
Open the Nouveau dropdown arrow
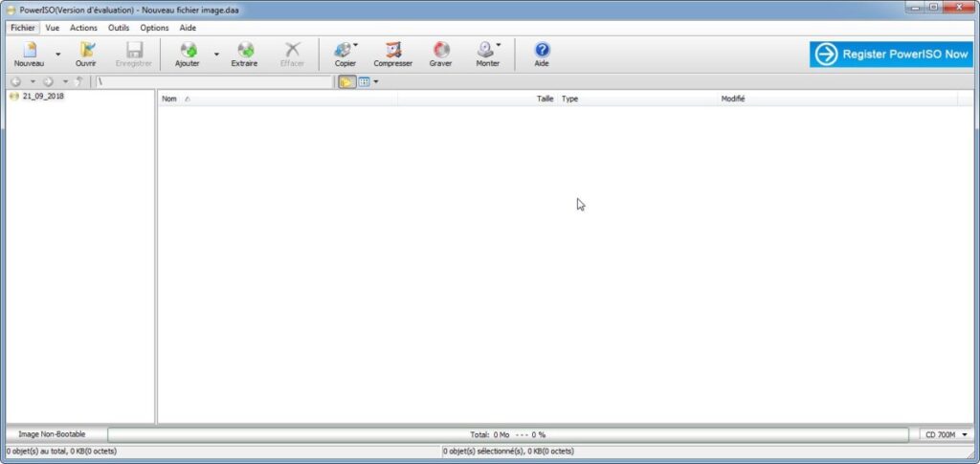tap(58, 55)
